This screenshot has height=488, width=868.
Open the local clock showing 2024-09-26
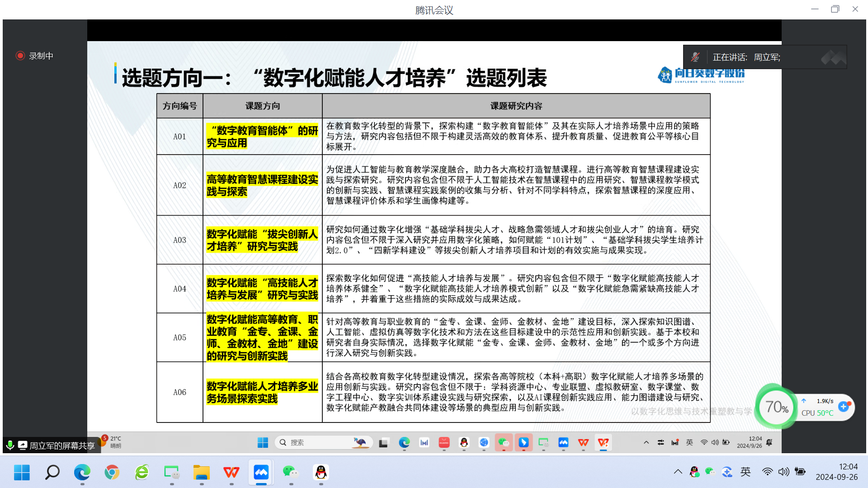click(836, 472)
